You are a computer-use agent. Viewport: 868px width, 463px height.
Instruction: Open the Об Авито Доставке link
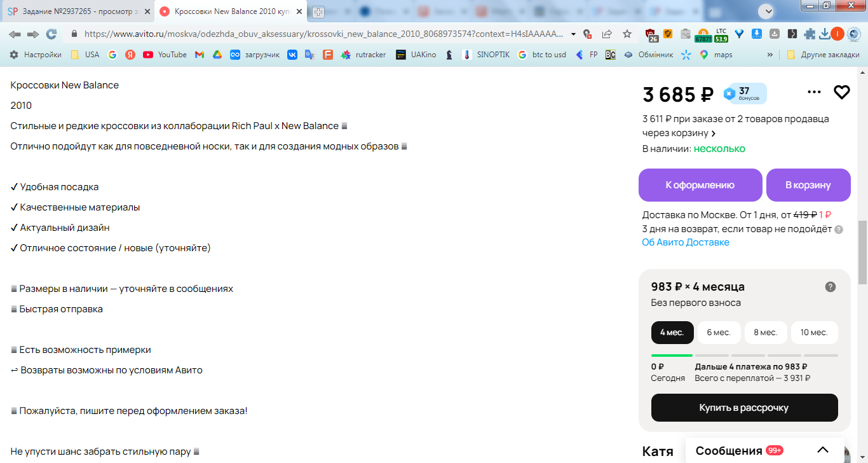click(x=686, y=242)
